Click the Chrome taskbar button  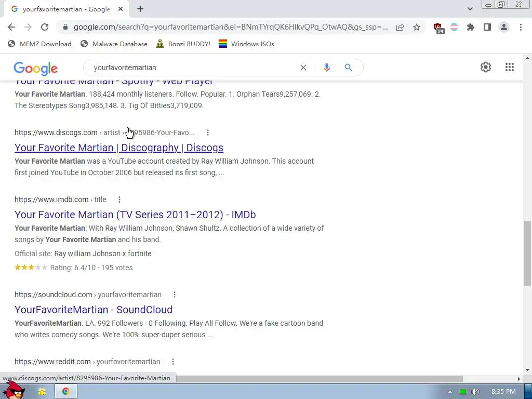(66, 392)
